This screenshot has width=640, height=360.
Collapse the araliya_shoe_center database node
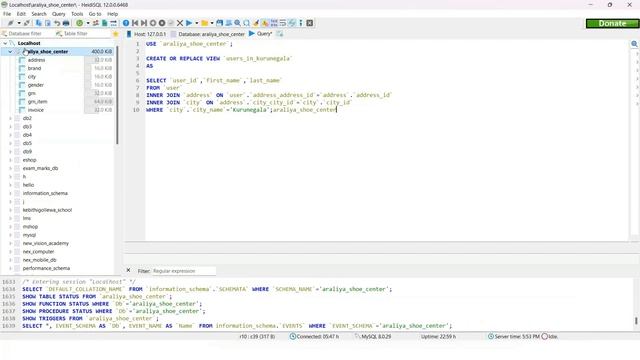10,52
